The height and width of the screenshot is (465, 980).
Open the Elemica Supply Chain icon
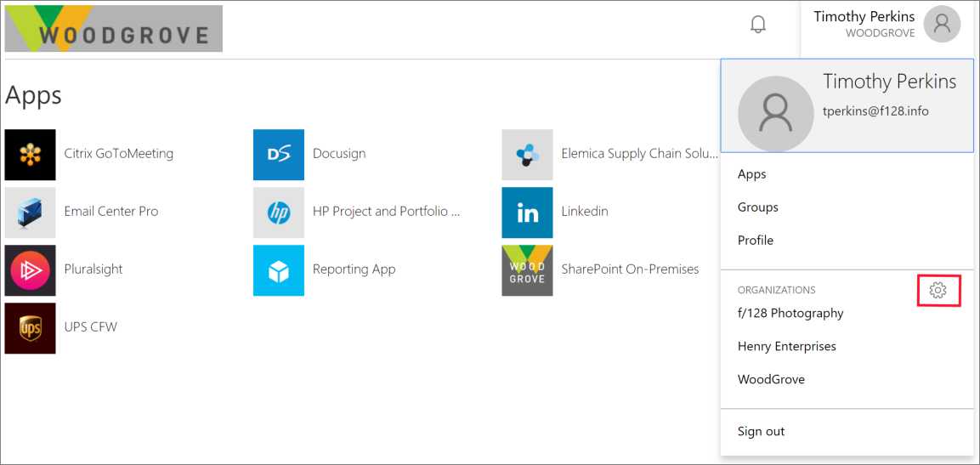(x=527, y=155)
